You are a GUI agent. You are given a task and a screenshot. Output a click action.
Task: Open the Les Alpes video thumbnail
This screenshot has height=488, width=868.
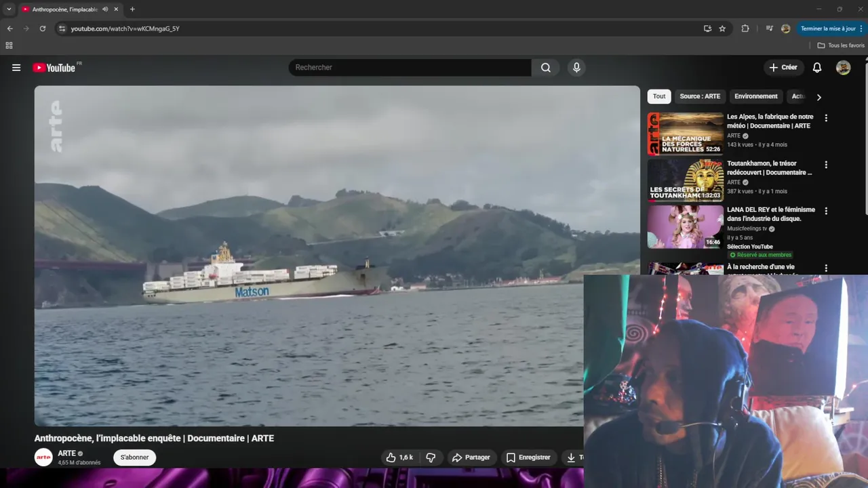click(686, 134)
